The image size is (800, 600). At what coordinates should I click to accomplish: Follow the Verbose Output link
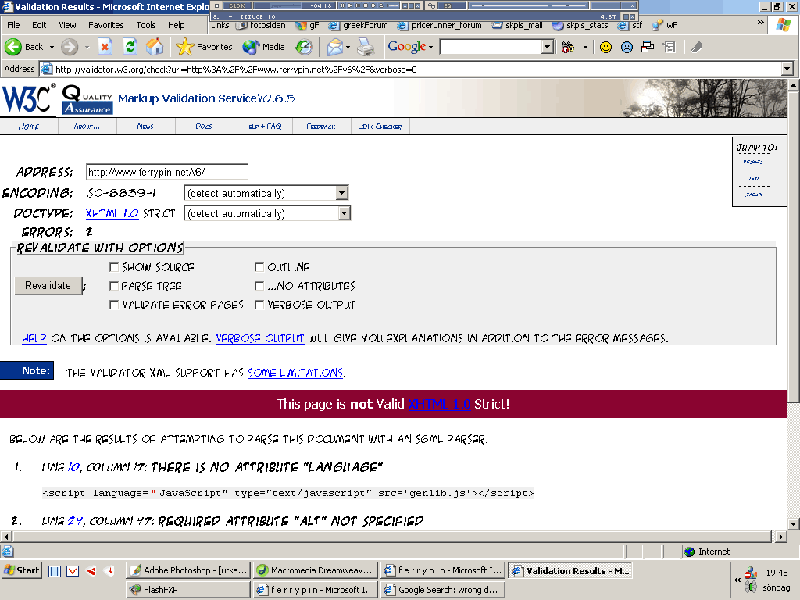[x=260, y=338]
